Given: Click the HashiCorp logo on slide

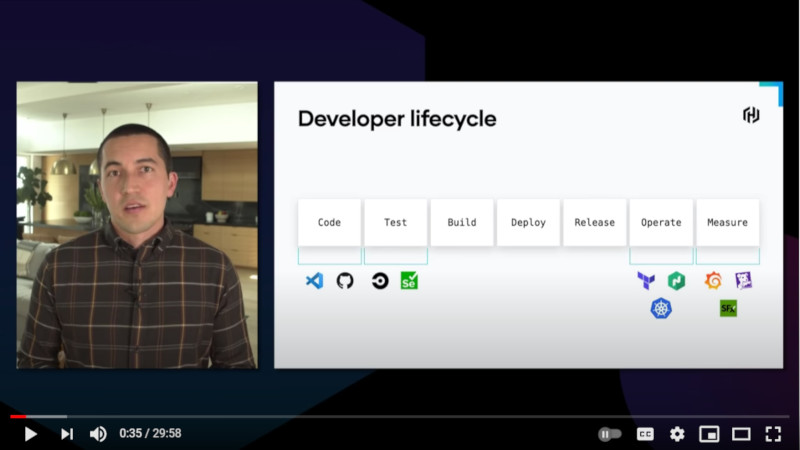Looking at the screenshot, I should 751,115.
